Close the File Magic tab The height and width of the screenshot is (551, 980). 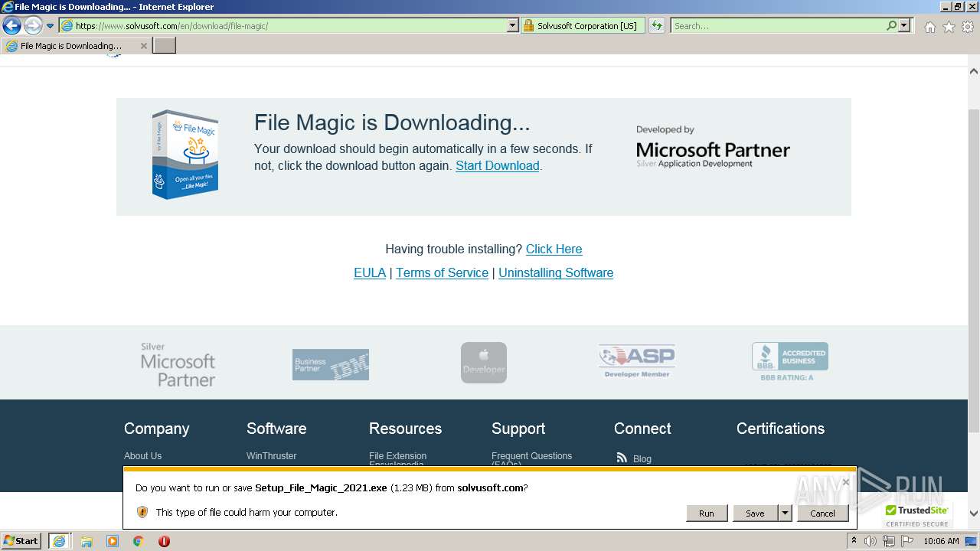pos(143,46)
